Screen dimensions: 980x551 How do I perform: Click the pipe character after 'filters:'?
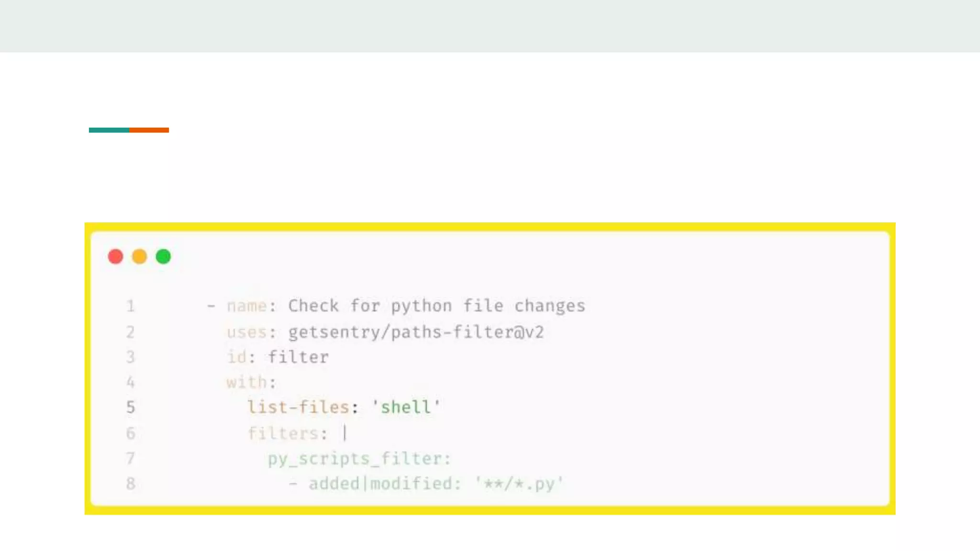point(345,433)
